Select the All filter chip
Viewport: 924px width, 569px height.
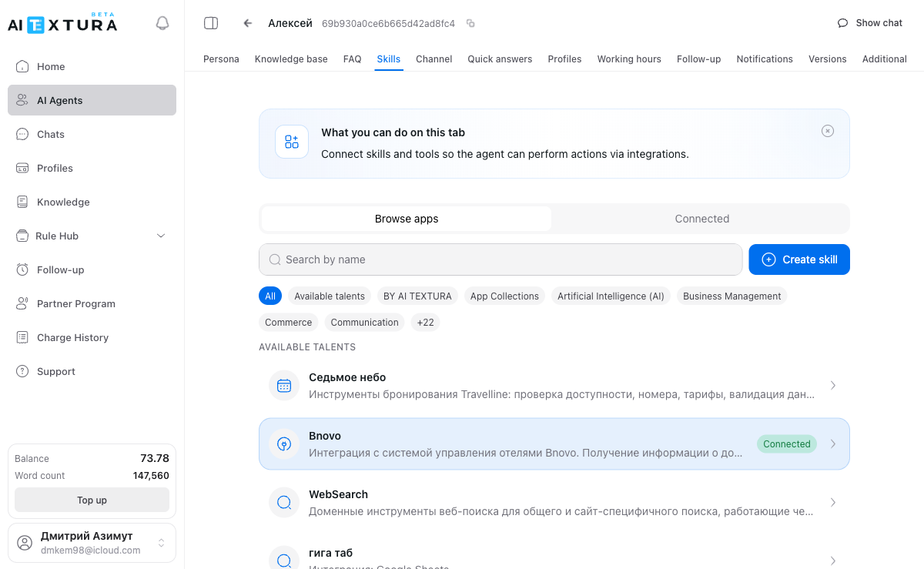[270, 296]
